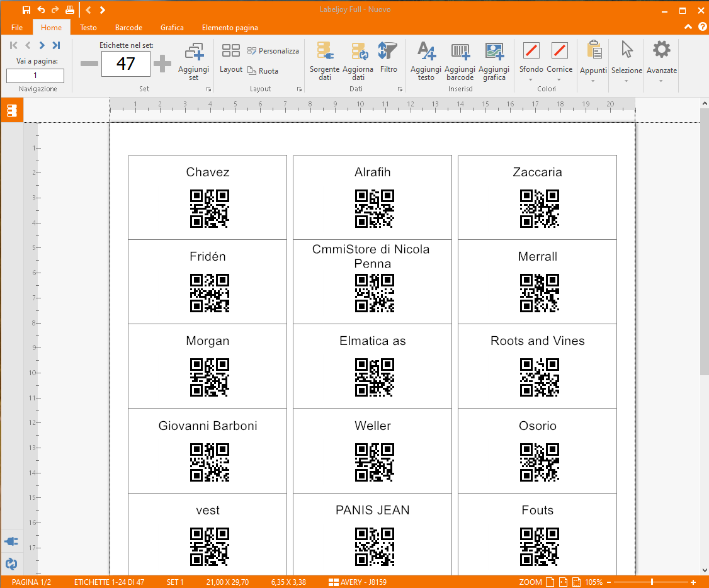
Task: Click Aggiungi set to add a set
Action: coord(193,62)
